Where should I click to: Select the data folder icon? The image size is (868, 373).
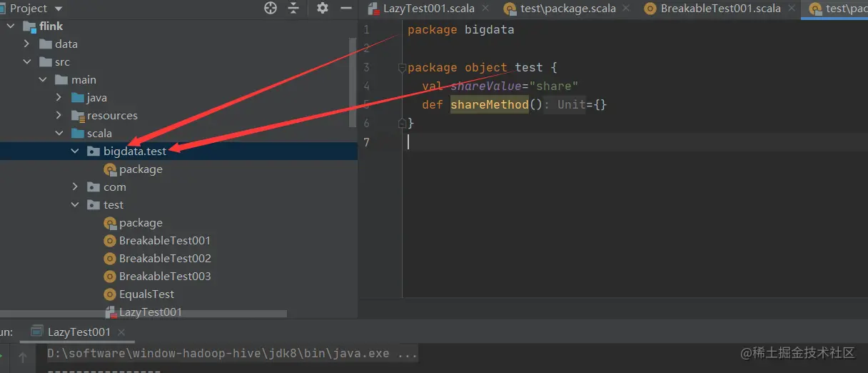click(45, 44)
